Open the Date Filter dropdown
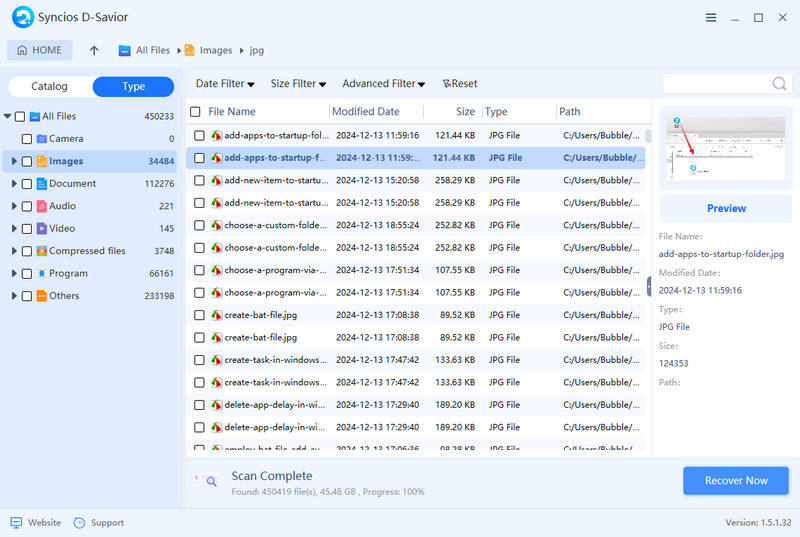The height and width of the screenshot is (537, 800). point(224,84)
